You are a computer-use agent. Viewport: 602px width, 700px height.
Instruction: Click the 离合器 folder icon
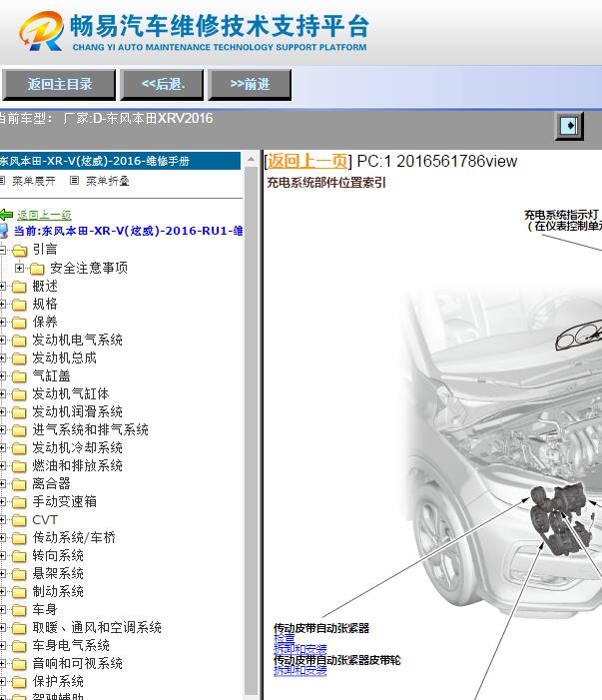point(19,484)
